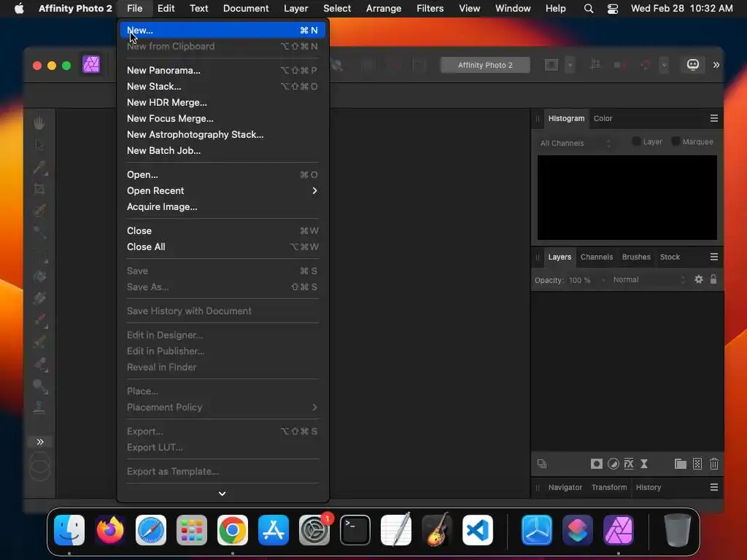Open the Layer menu in menu bar
Viewport: 747px width, 560px height.
[x=296, y=8]
